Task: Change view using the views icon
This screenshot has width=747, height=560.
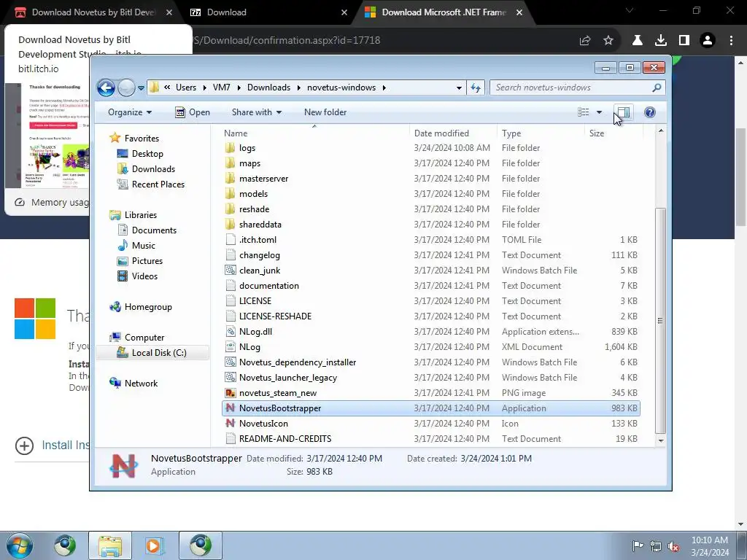Action: pyautogui.click(x=584, y=112)
